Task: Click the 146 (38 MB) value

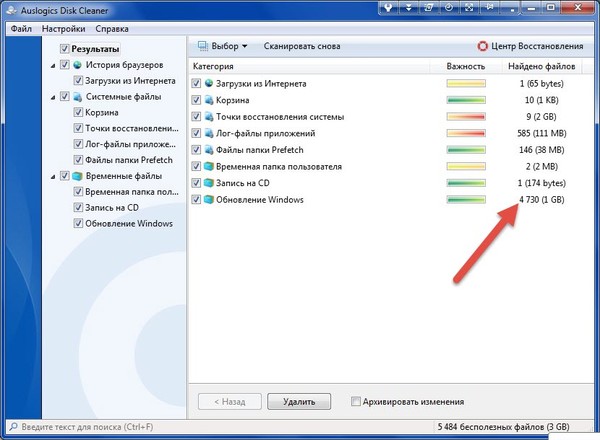Action: point(541,150)
